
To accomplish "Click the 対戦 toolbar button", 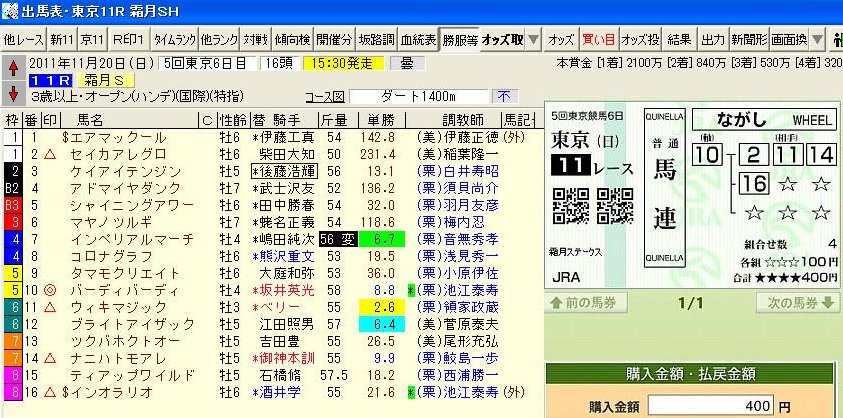I will pyautogui.click(x=255, y=39).
